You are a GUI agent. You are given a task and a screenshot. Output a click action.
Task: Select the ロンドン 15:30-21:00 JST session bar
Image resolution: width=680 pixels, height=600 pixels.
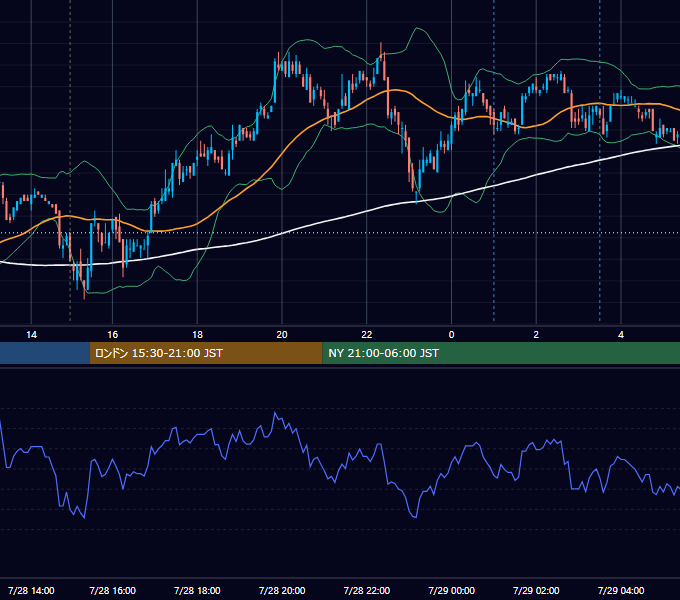206,353
